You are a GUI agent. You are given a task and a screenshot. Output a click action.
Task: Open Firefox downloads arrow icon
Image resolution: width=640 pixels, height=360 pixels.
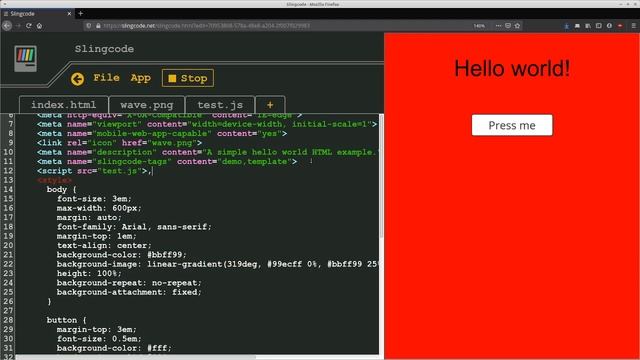pos(567,25)
